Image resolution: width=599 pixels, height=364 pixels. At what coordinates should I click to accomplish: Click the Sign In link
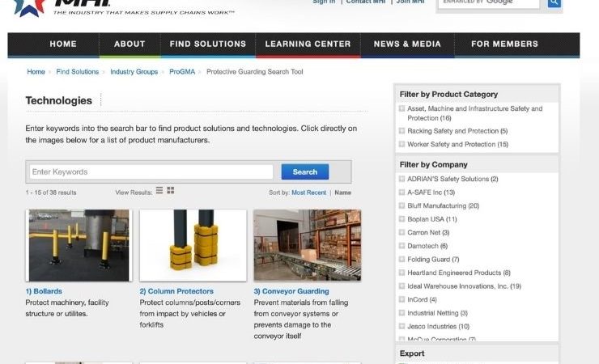324,2
